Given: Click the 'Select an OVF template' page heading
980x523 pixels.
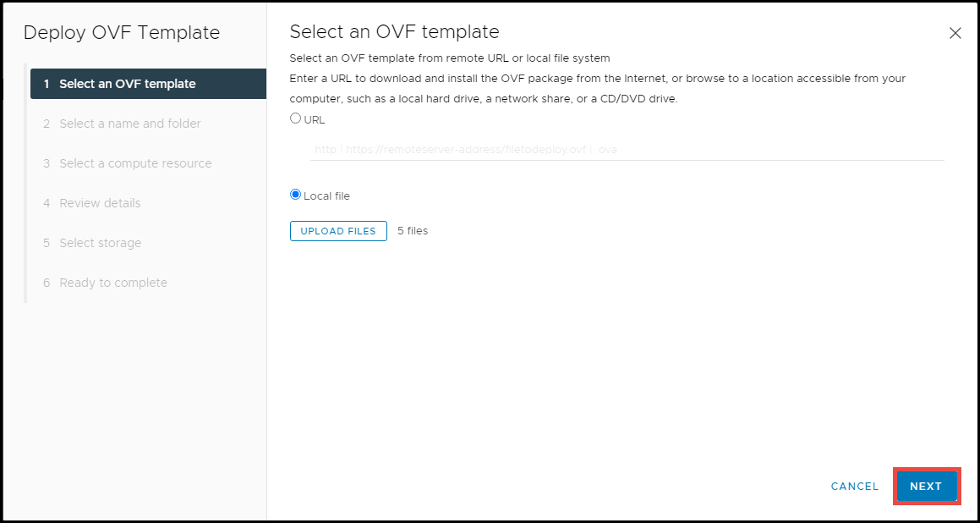Looking at the screenshot, I should [394, 32].
